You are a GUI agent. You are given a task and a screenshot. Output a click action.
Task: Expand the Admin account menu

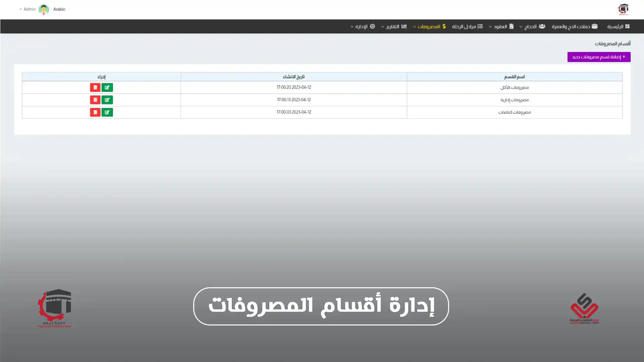coord(28,9)
